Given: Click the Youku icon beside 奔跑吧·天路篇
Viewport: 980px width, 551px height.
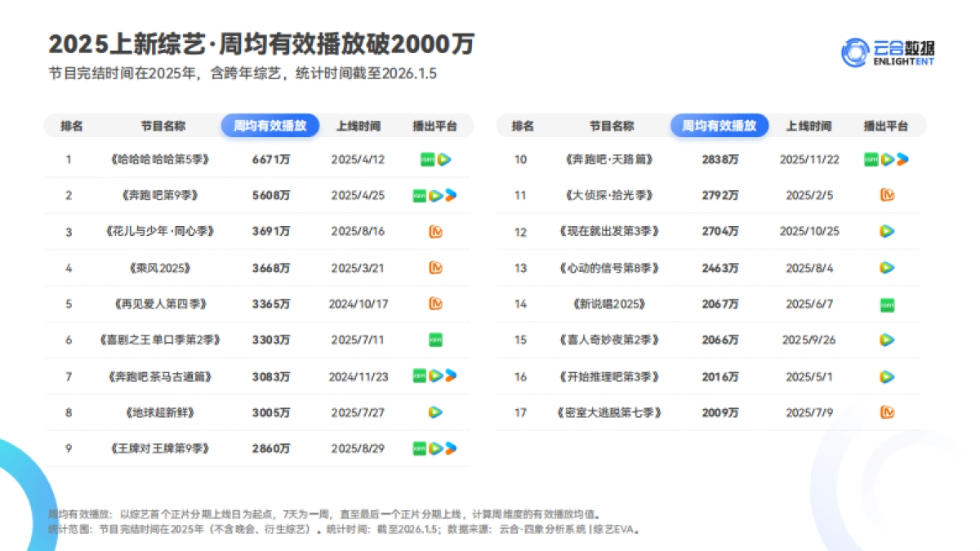Looking at the screenshot, I should 901,159.
